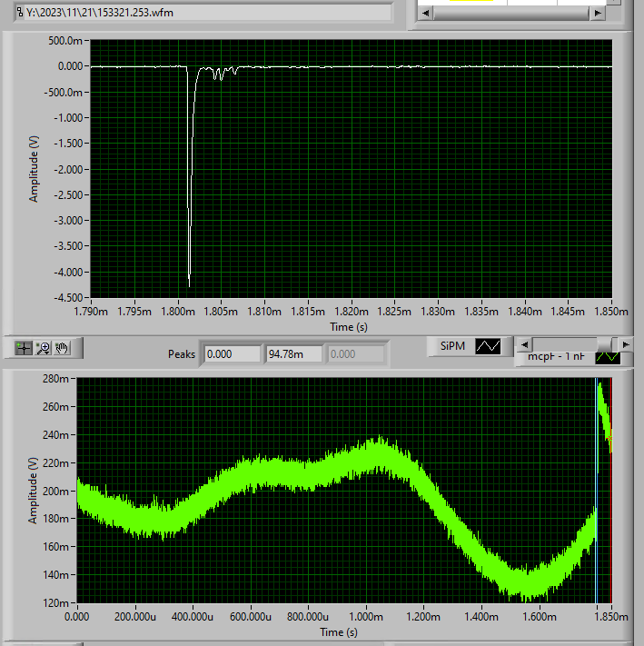Click left arrow of top horizontal scrollbar

(425, 14)
